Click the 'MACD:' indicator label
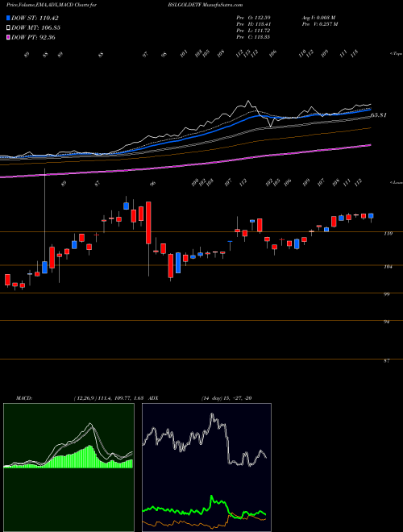 23,398
